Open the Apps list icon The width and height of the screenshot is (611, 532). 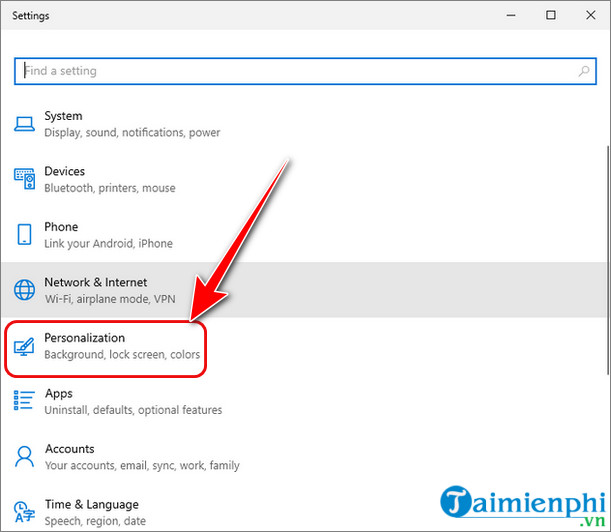click(x=24, y=400)
